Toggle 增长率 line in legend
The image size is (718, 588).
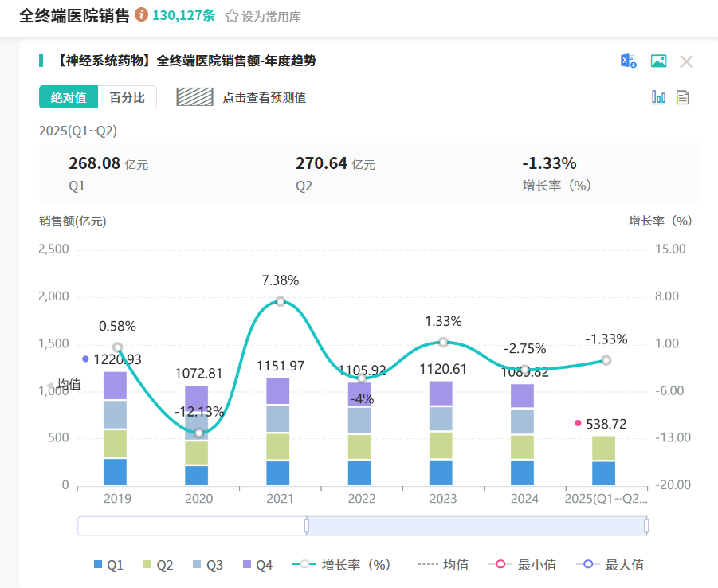(x=341, y=565)
